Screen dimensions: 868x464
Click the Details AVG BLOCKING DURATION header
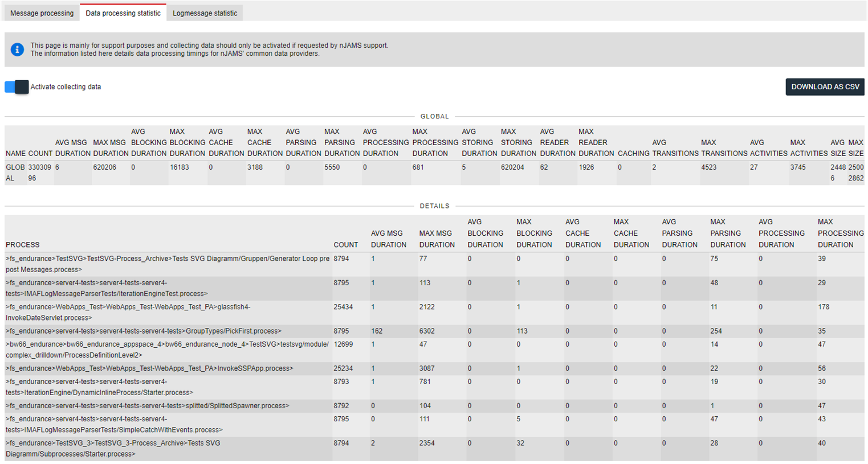tap(486, 233)
